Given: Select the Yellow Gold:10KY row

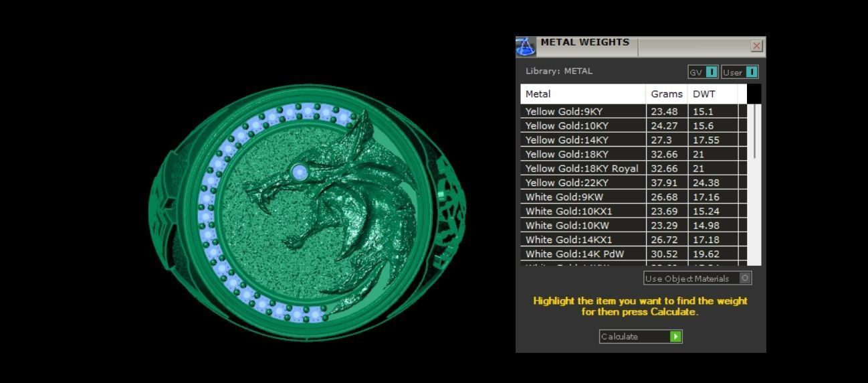Looking at the screenshot, I should point(634,125).
